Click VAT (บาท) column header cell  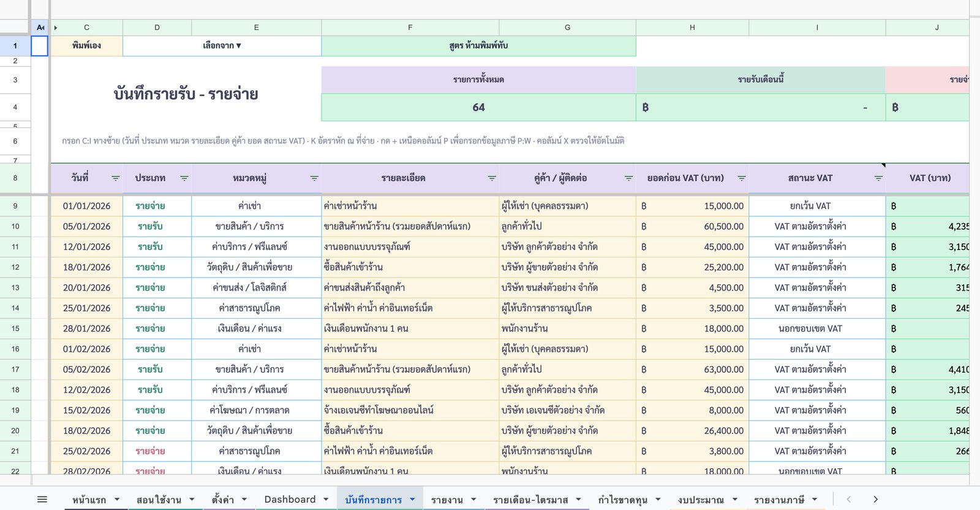click(928, 178)
